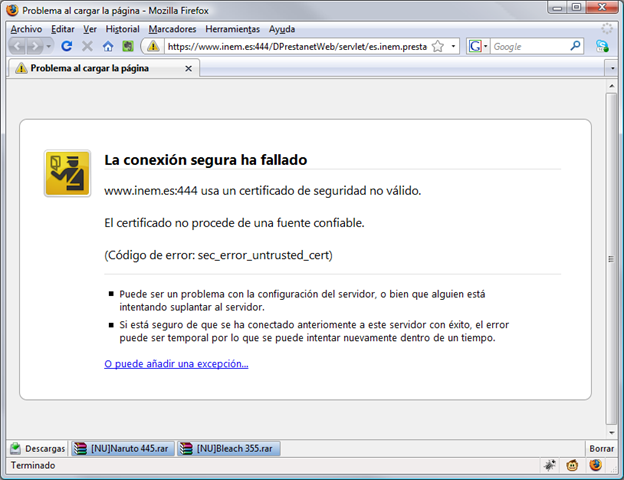The width and height of the screenshot is (624, 480).
Task: Click the warning site identity icon in address bar
Action: [153, 47]
